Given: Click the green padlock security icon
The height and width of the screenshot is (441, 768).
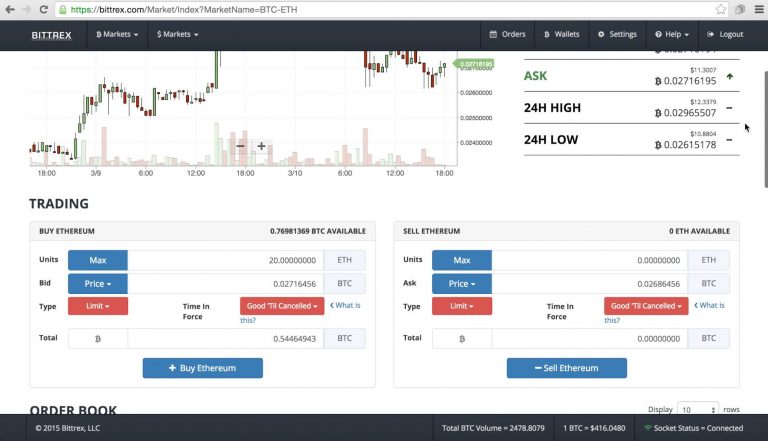Looking at the screenshot, I should point(63,9).
